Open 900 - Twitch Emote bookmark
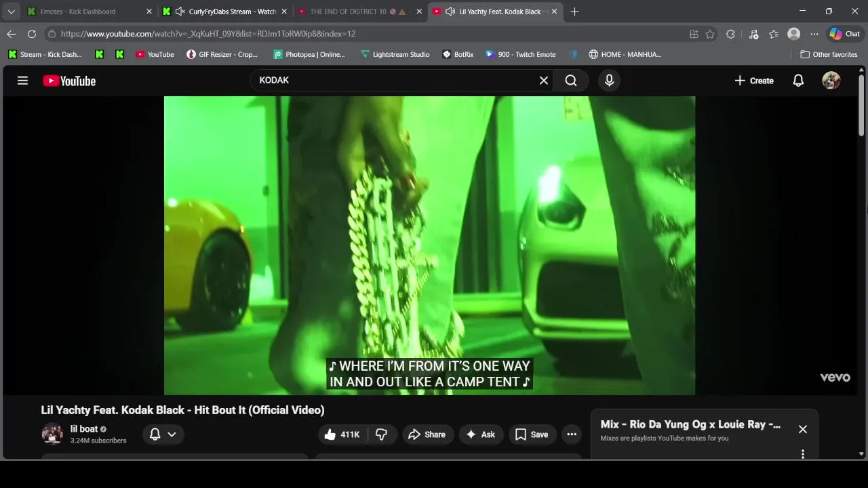 [521, 54]
